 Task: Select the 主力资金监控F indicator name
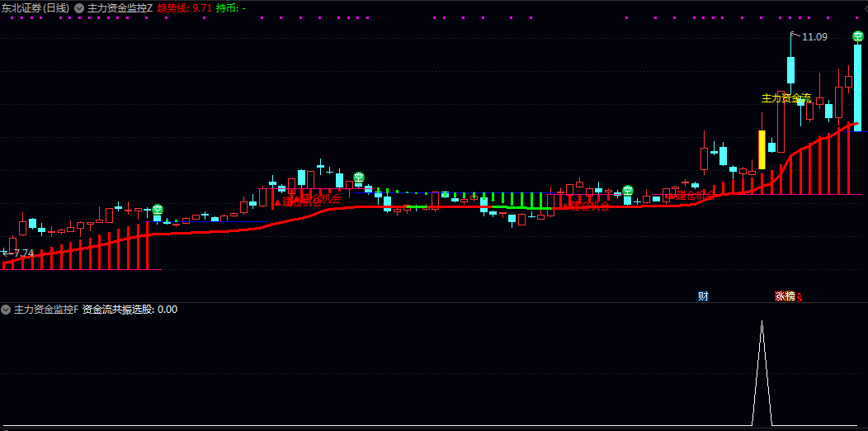[45, 310]
